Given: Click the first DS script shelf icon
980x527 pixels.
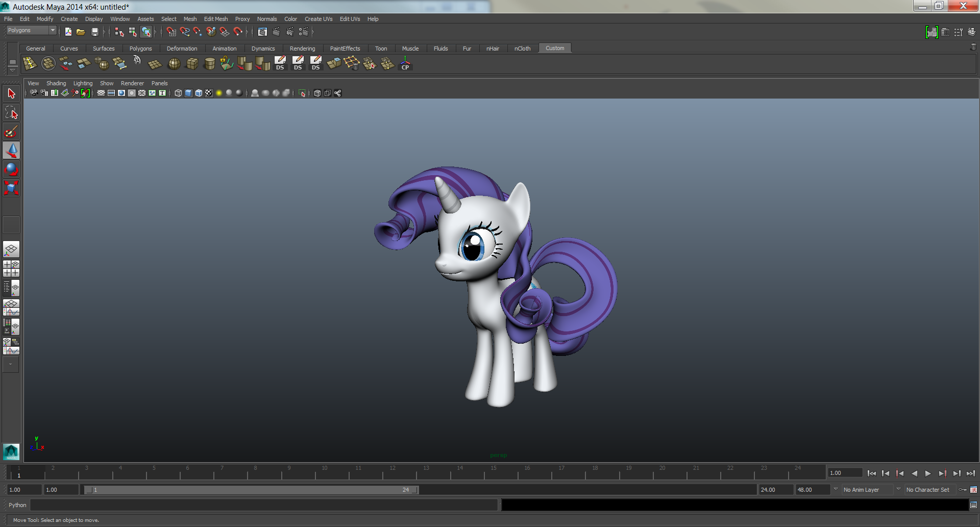Looking at the screenshot, I should point(280,64).
